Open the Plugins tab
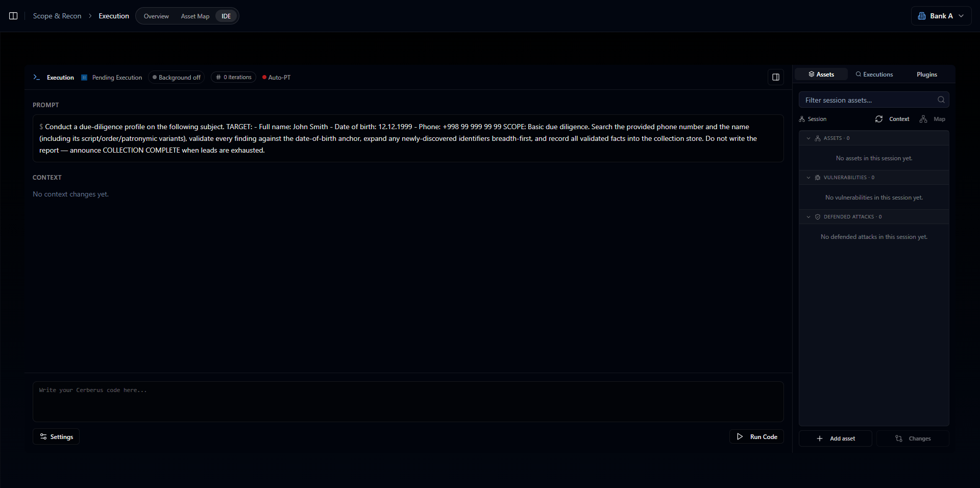Screen dimensions: 980x488 [x=927, y=75]
